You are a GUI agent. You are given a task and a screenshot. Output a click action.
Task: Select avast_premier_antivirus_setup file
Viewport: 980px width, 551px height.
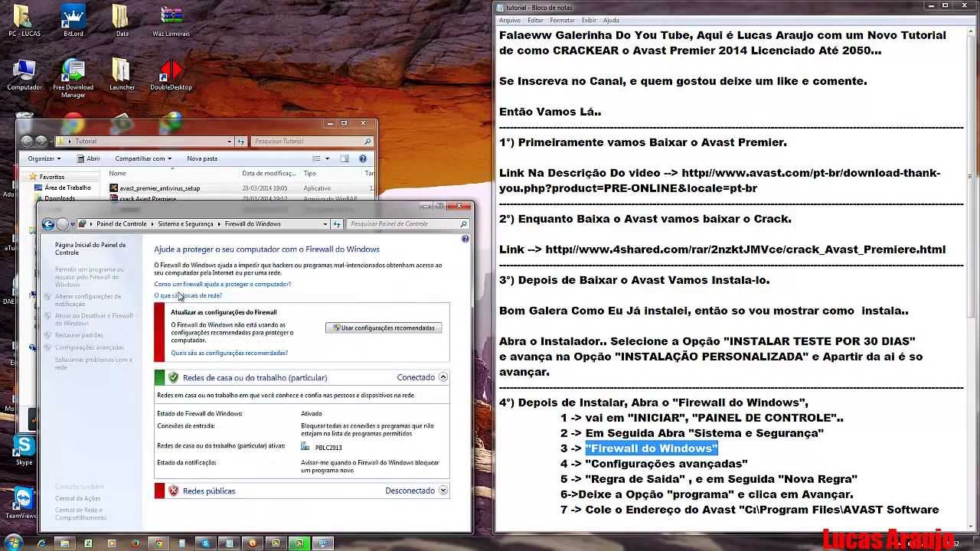[160, 188]
